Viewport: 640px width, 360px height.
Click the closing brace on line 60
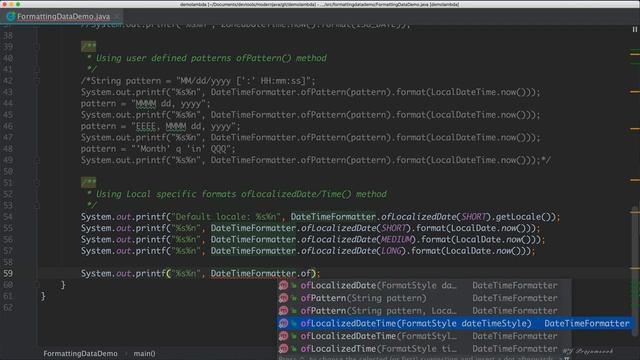tap(63, 285)
